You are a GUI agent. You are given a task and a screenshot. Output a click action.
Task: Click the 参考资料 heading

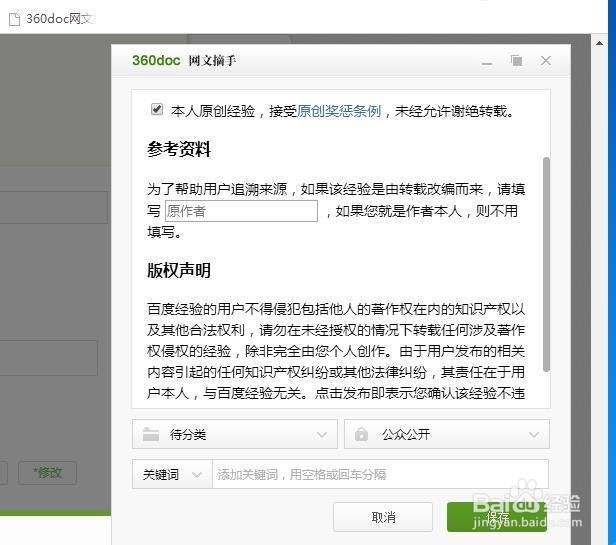click(x=179, y=149)
